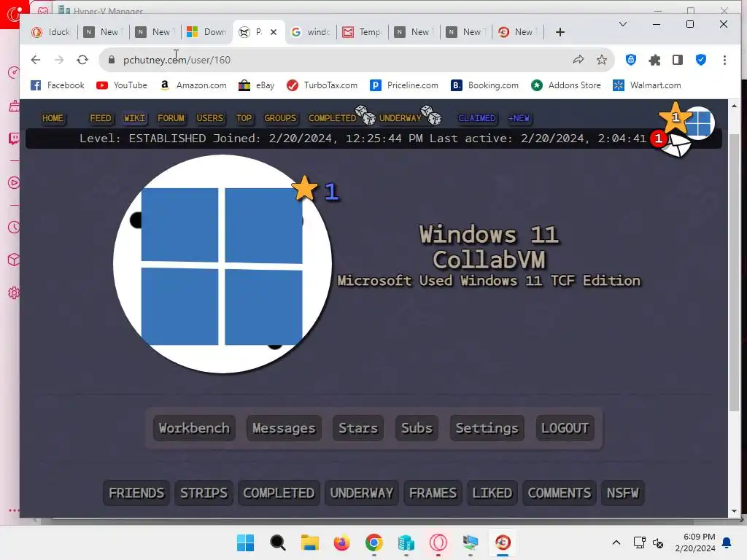Open the TurboTax.com bookmark

coord(322,85)
